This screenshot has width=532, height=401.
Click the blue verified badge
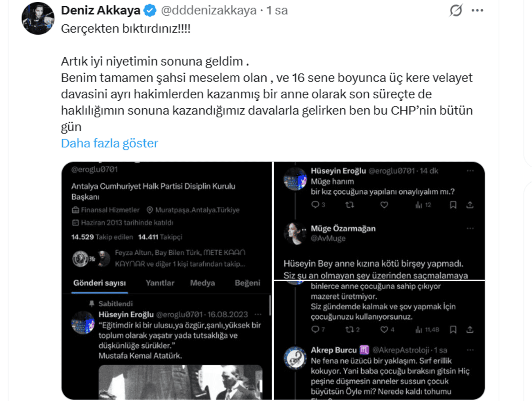click(x=150, y=11)
